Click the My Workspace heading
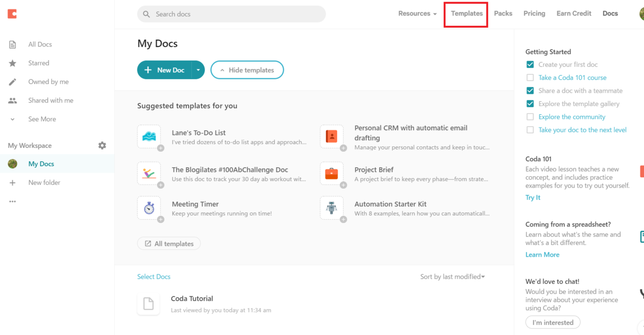 tap(30, 146)
